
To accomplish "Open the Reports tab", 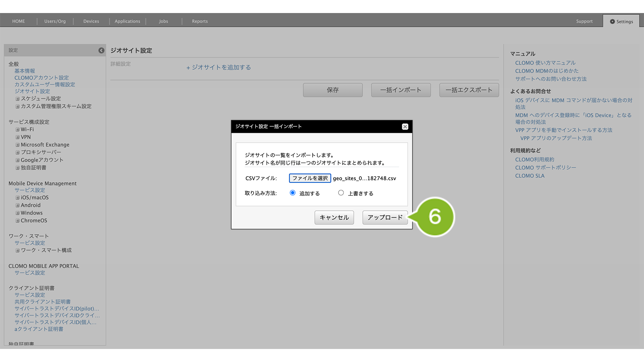I will [200, 21].
